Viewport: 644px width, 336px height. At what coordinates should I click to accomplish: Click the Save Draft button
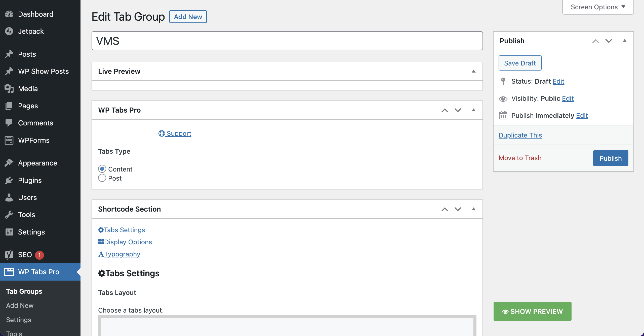[520, 63]
